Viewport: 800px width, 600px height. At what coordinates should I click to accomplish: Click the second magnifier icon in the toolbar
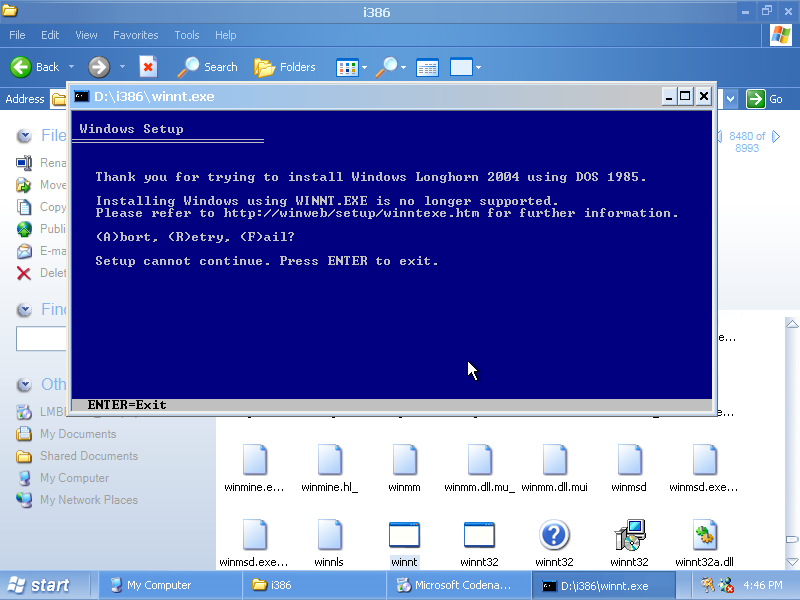[387, 67]
